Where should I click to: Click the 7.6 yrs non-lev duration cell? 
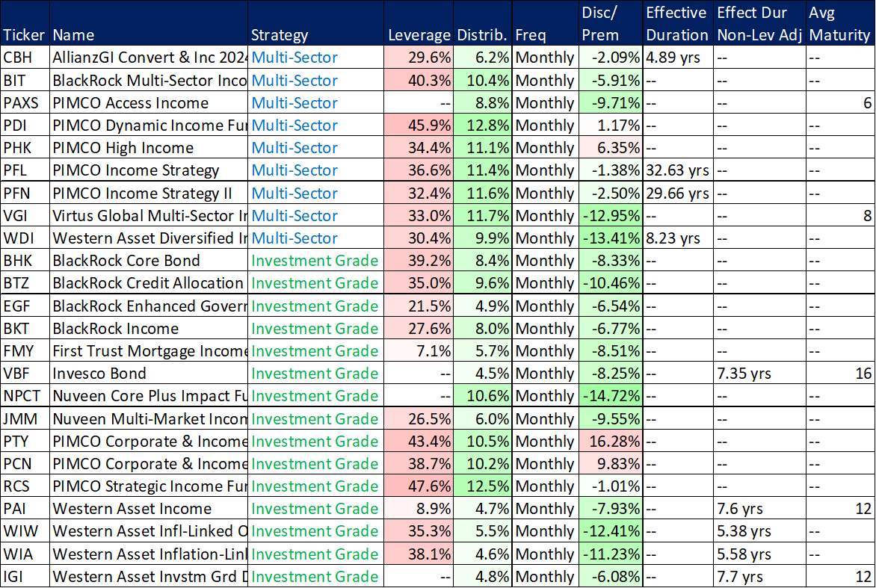(x=759, y=509)
